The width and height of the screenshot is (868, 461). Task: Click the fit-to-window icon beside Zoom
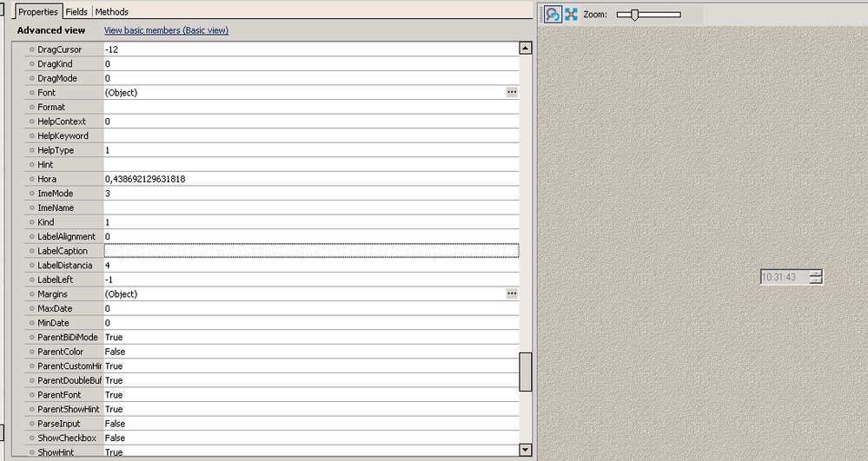pos(572,15)
